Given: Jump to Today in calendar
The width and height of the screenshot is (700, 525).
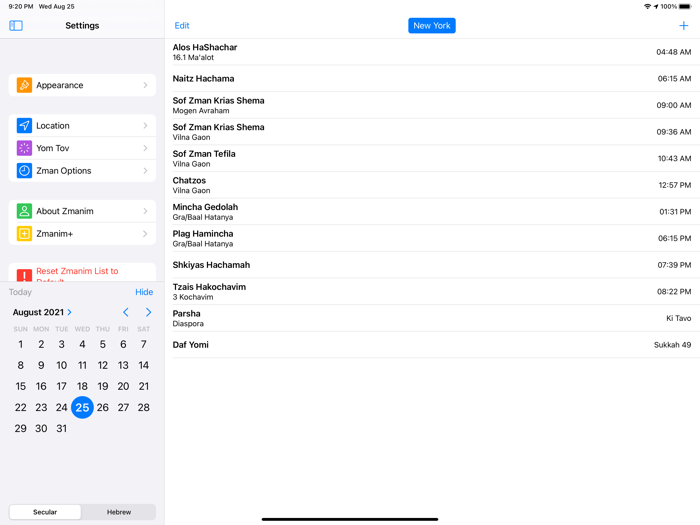Looking at the screenshot, I should click(x=20, y=292).
